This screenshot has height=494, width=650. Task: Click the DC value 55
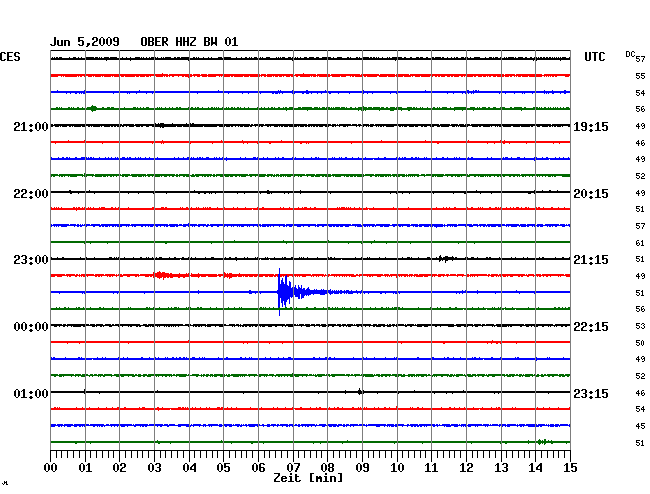640,76
